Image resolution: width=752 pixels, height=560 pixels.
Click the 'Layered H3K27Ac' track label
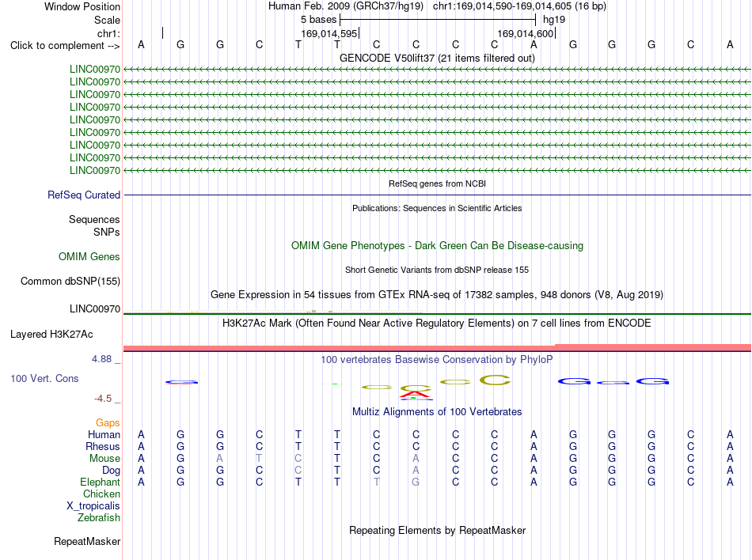51,335
